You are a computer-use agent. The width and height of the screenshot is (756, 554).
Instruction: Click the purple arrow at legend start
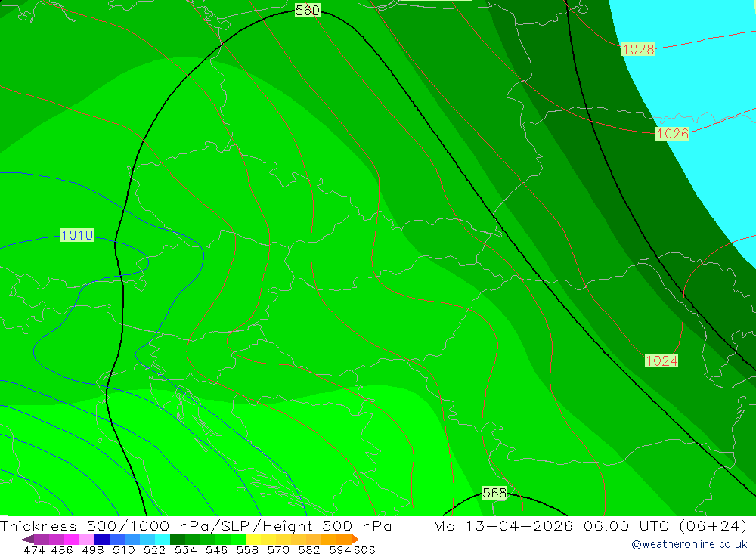[27, 539]
